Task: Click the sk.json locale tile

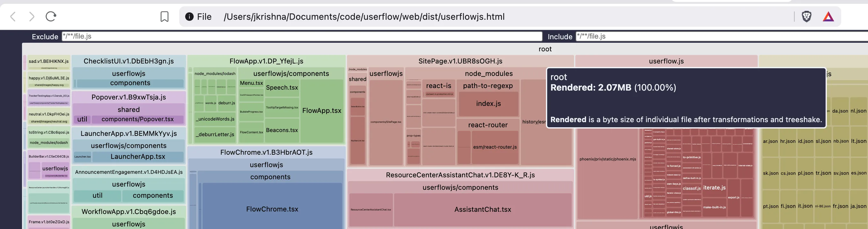Action: pyautogui.click(x=770, y=174)
